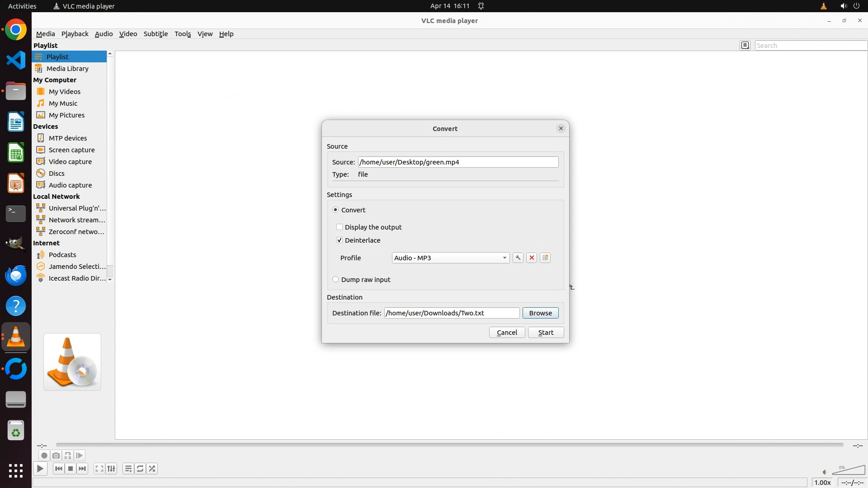Click the volume slider
This screenshot has width=868, height=488.
849,471
